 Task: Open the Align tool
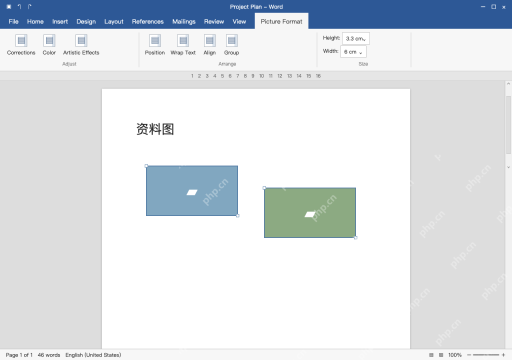click(x=210, y=45)
